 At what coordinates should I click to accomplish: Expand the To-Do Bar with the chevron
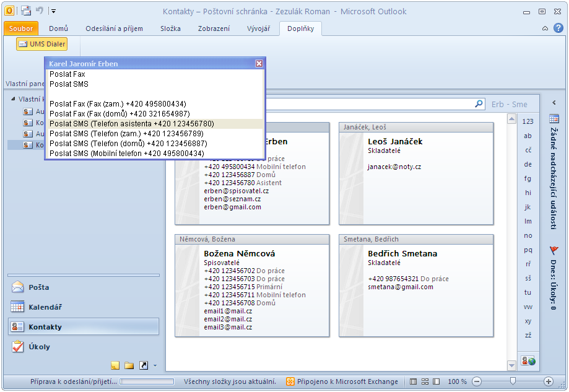tap(554, 103)
